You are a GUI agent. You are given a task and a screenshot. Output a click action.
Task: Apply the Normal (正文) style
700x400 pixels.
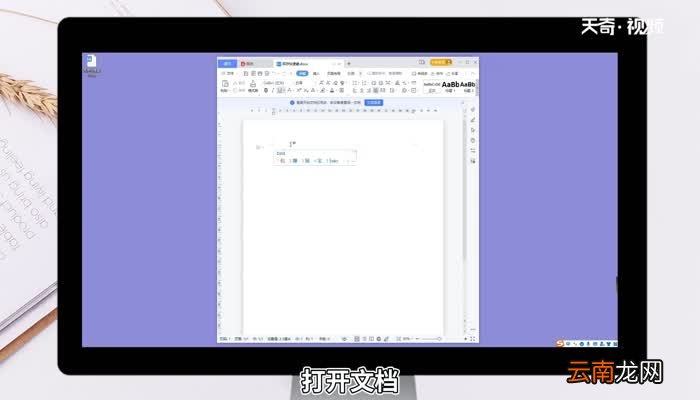(x=432, y=87)
